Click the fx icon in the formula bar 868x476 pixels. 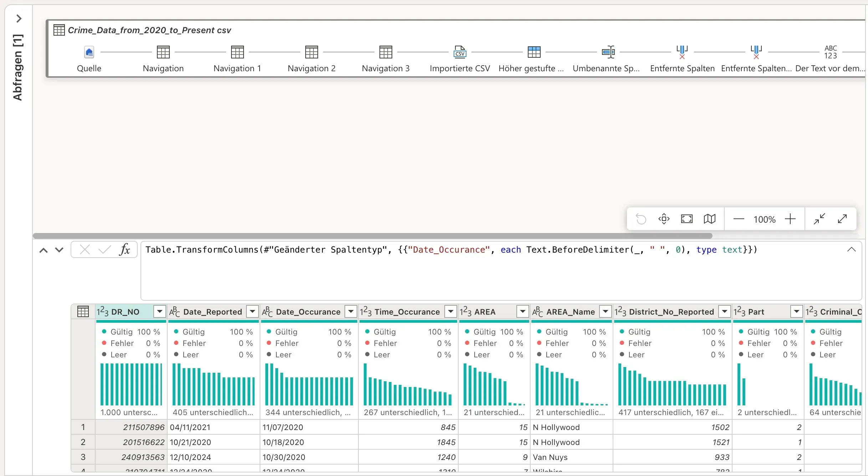(125, 249)
